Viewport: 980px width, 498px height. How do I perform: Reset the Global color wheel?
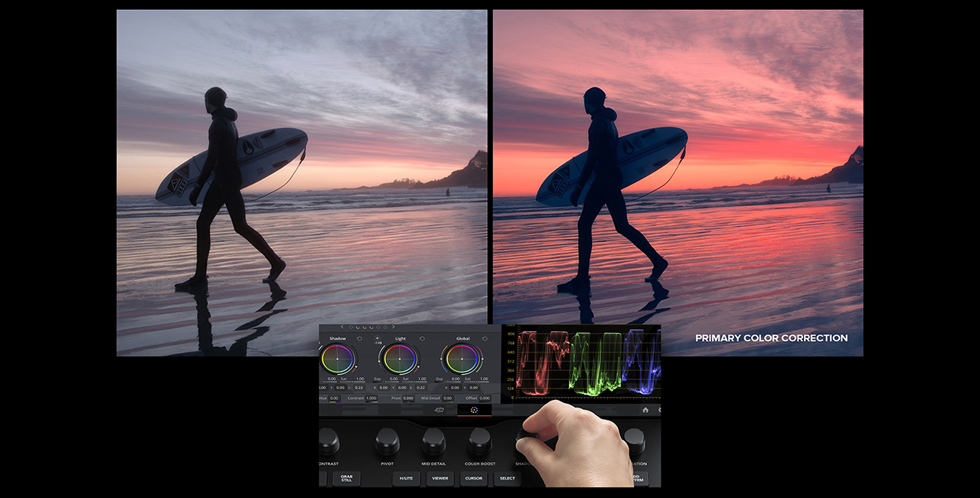pyautogui.click(x=485, y=338)
